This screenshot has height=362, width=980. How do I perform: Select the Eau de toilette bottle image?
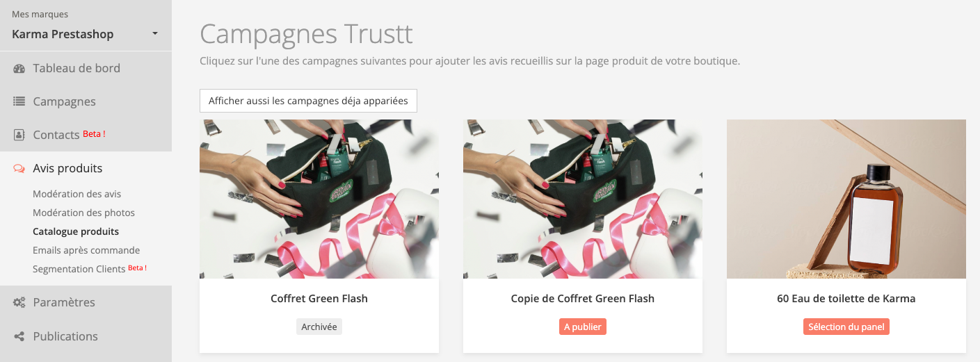tap(846, 199)
